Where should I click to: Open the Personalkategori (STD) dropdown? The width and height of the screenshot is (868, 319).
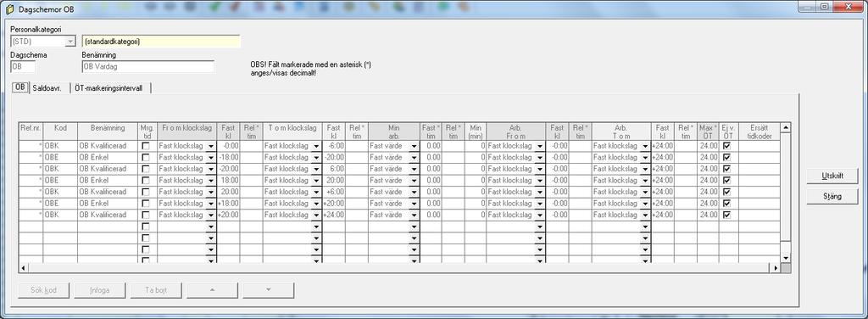tap(70, 42)
